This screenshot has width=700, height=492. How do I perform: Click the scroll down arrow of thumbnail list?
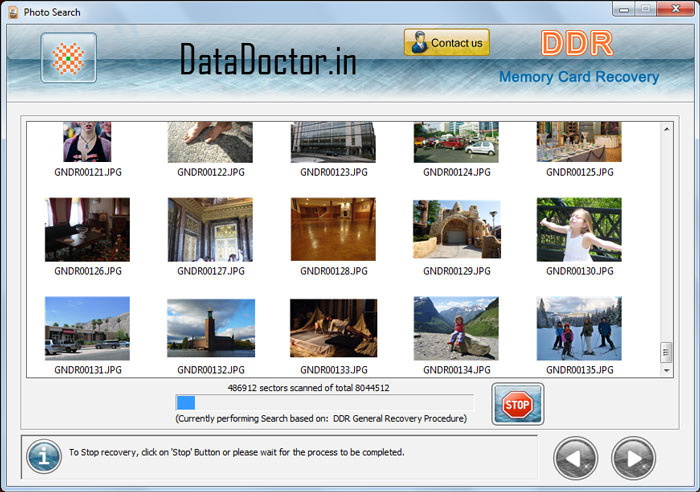pos(667,371)
